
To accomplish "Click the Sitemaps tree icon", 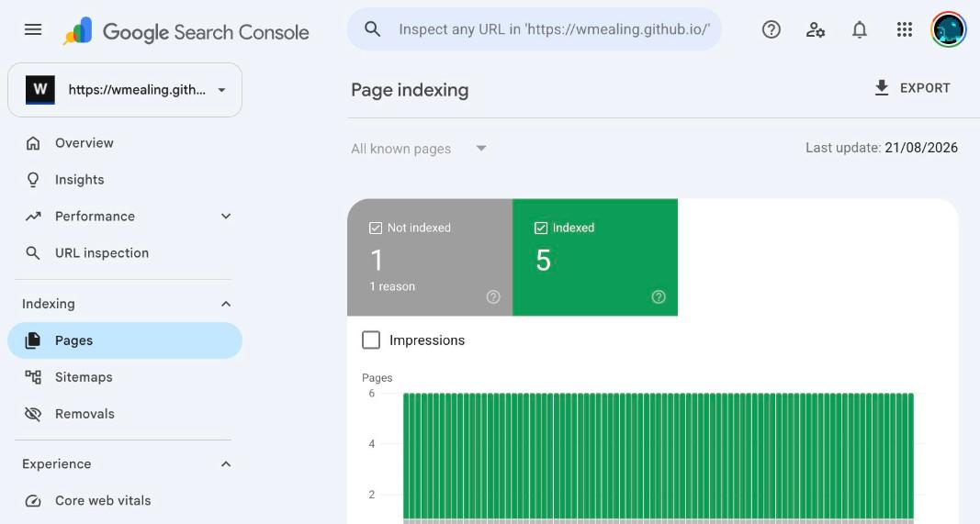I will coord(33,377).
